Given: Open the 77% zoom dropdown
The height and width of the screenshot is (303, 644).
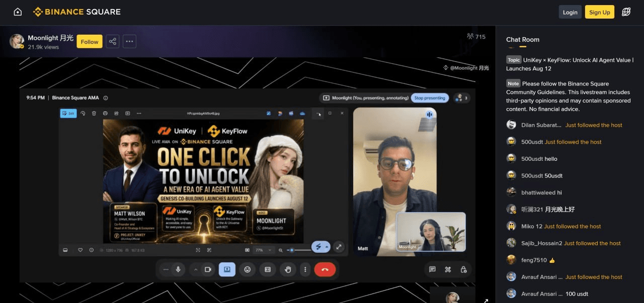Looking at the screenshot, I should click(x=264, y=250).
